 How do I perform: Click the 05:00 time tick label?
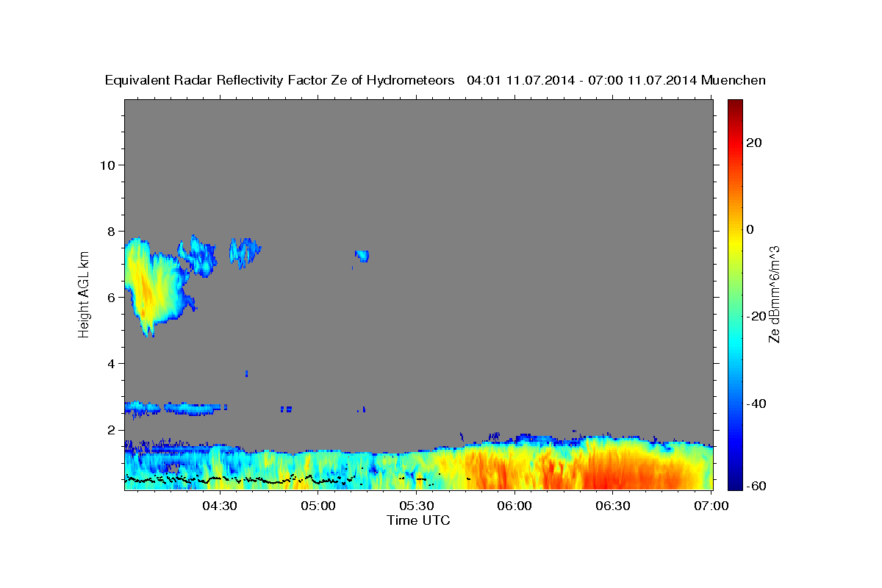(x=318, y=506)
